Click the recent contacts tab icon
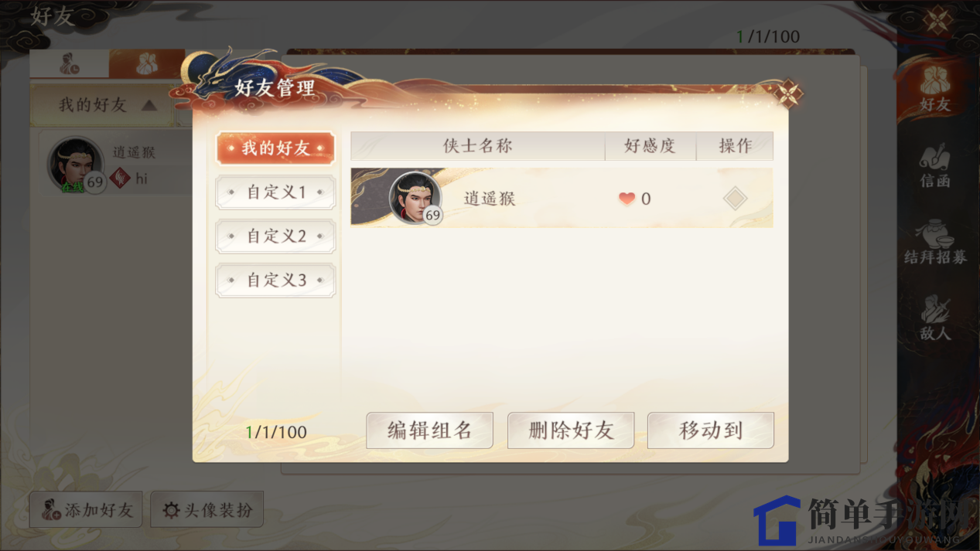Image resolution: width=980 pixels, height=551 pixels. click(70, 64)
